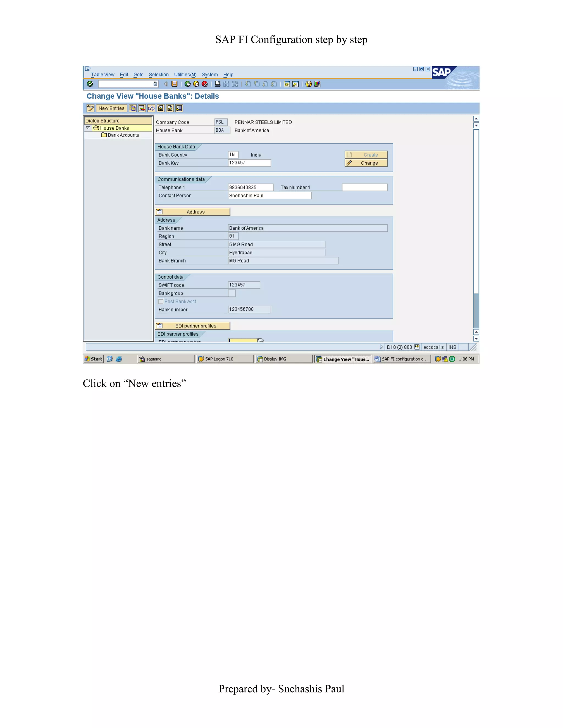The image size is (563, 728).
Task: Click the green Back arrow icon
Action: point(188,84)
